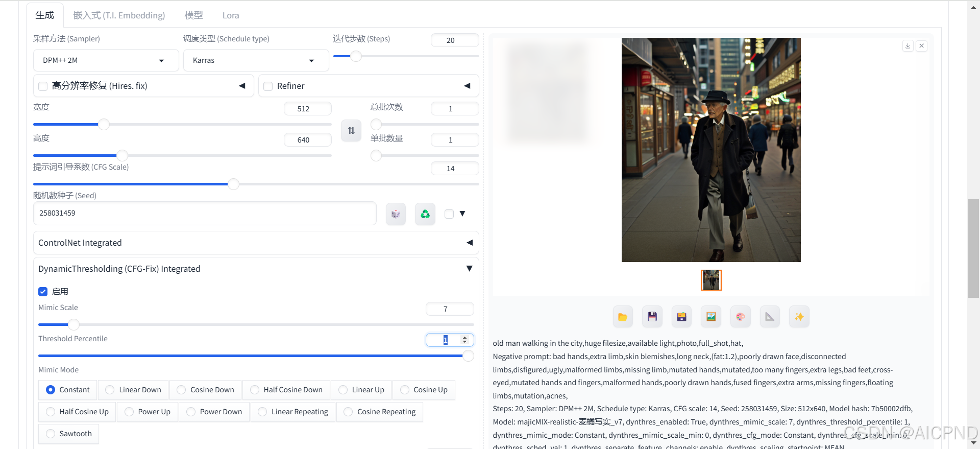Screen dimensions: 980x449
Task: Enable Hires. fix checkbox
Action: 43,86
